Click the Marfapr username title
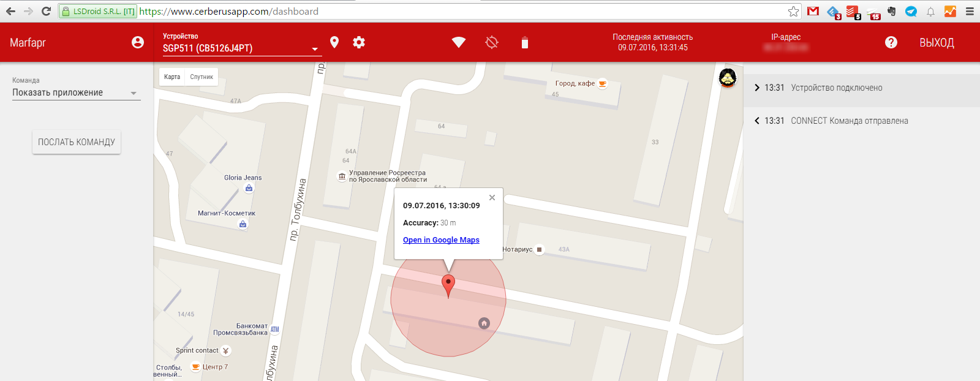The width and height of the screenshot is (980, 381). click(x=28, y=43)
